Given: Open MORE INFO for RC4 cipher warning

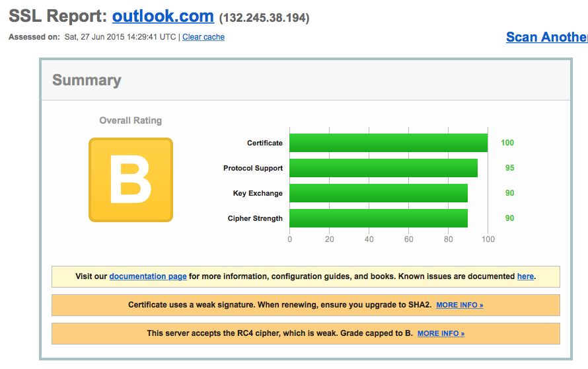Looking at the screenshot, I should [x=441, y=333].
